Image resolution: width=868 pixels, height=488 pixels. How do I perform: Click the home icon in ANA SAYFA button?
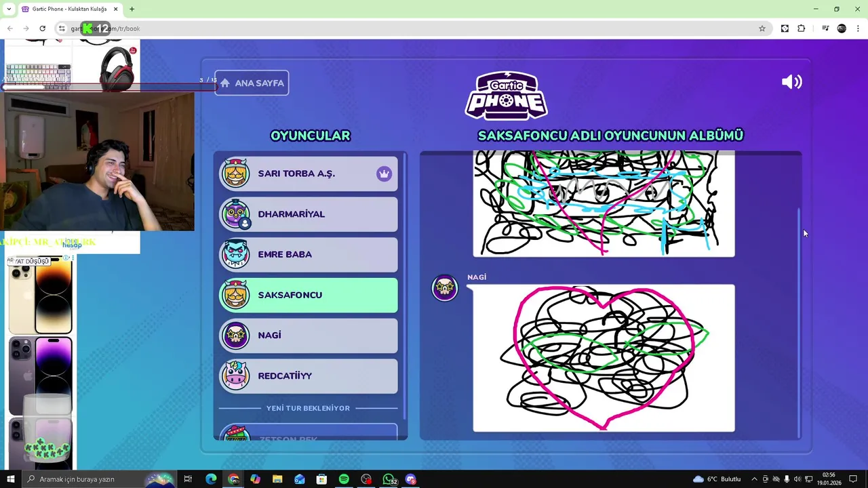tap(225, 83)
